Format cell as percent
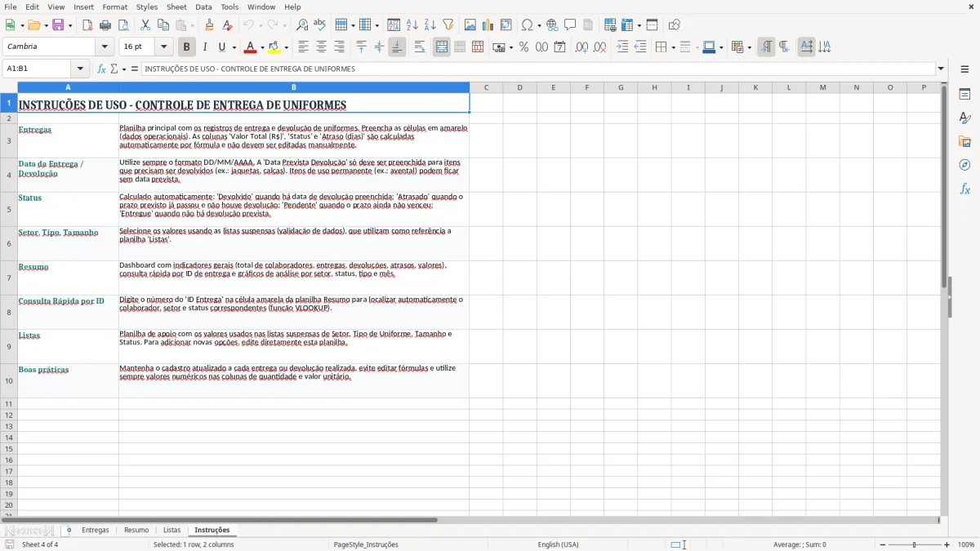This screenshot has width=980, height=551. point(524,47)
